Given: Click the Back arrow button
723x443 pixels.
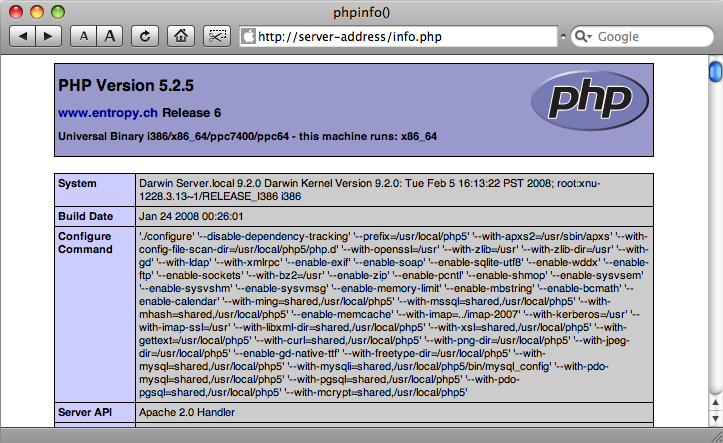Looking at the screenshot, I should click(x=23, y=37).
